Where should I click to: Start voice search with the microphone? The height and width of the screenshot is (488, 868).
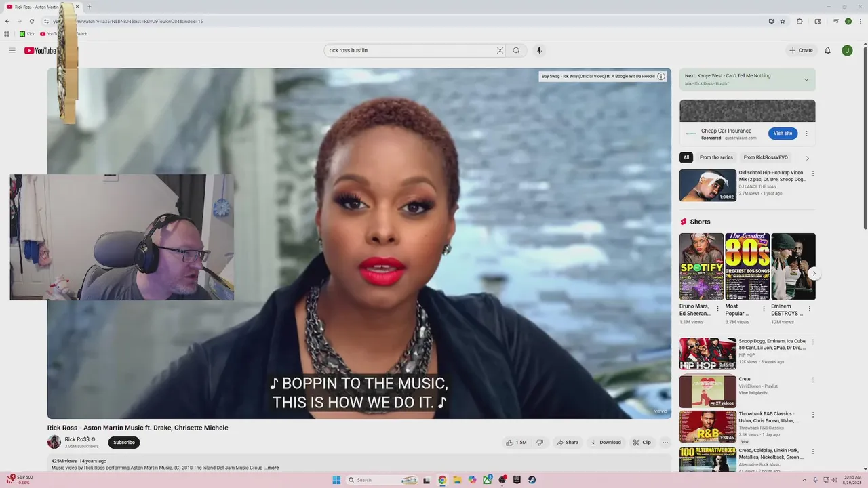pyautogui.click(x=539, y=50)
